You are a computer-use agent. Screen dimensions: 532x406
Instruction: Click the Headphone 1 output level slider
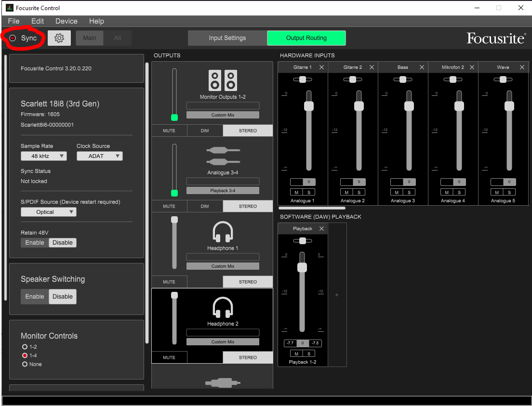(x=174, y=243)
